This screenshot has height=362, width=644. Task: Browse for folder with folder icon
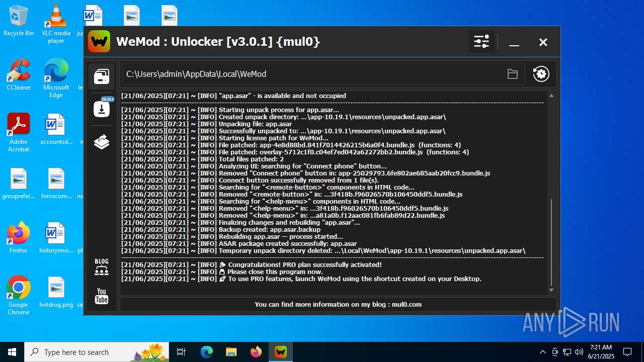coord(512,74)
